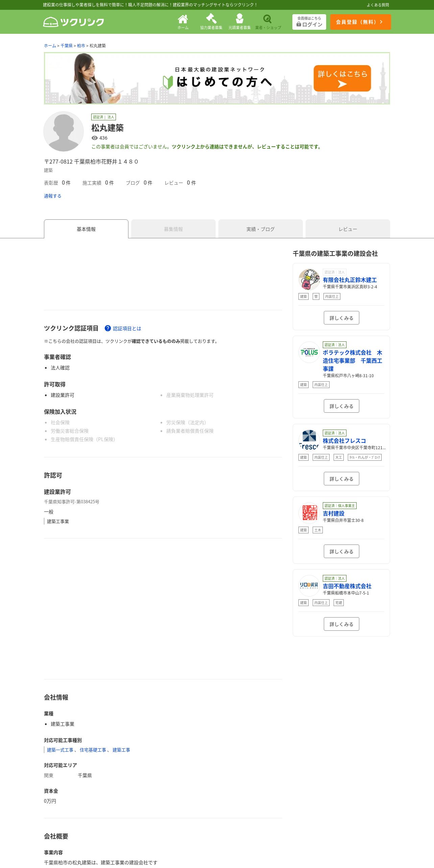The width and height of the screenshot is (434, 868).
Task: Click the blue question mark icon
Action: click(108, 328)
